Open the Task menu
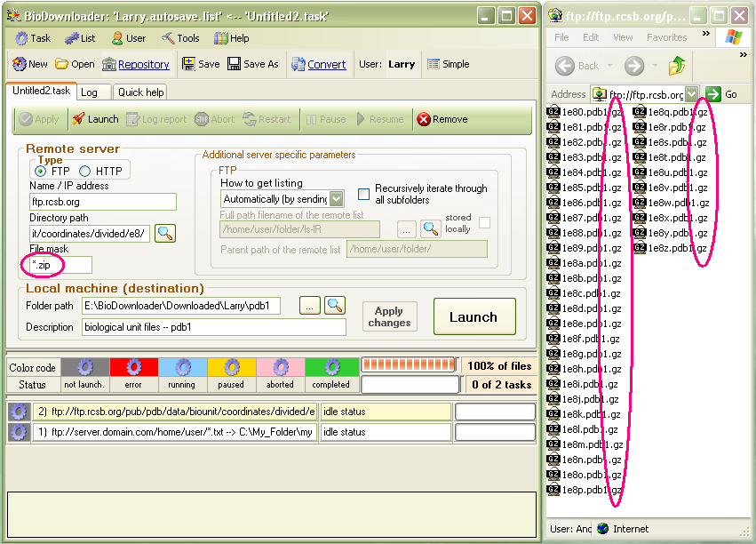This screenshot has width=756, height=544. (33, 38)
